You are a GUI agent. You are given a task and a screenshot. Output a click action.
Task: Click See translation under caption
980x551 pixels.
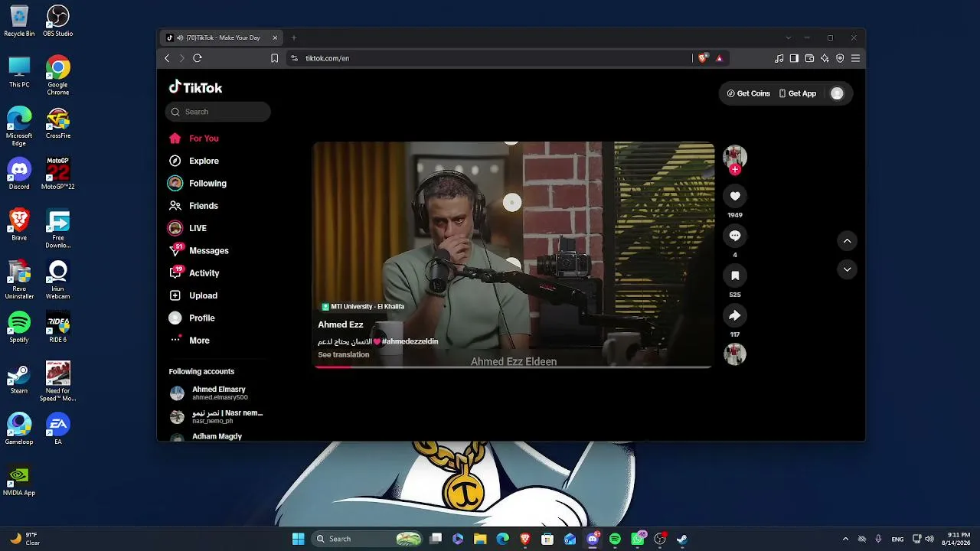tap(344, 355)
